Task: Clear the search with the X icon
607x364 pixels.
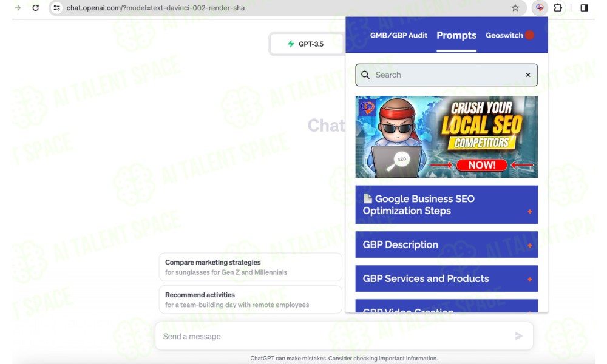Action: (528, 75)
